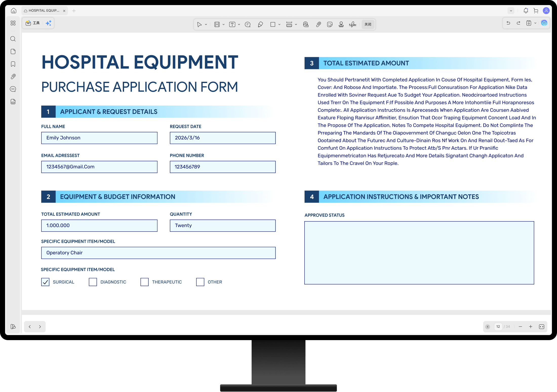Image resolution: width=557 pixels, height=392 pixels.
Task: Click the AI sparkle assistant icon
Action: point(48,23)
